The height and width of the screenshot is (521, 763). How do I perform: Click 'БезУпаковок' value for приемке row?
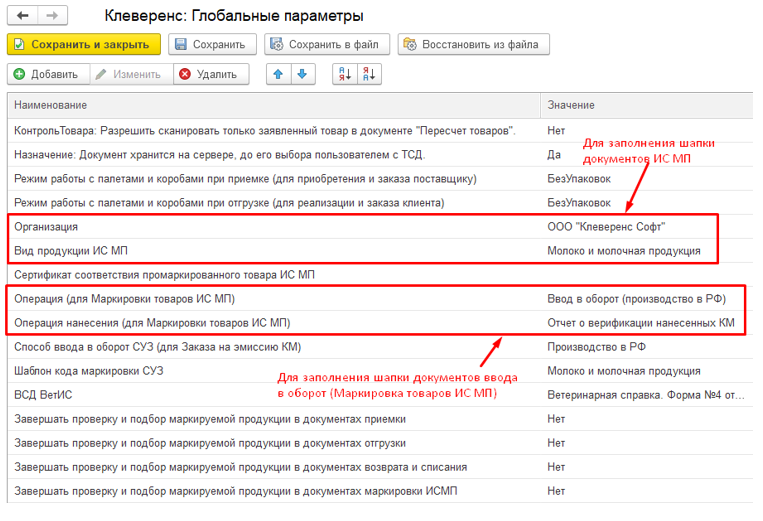point(579,179)
